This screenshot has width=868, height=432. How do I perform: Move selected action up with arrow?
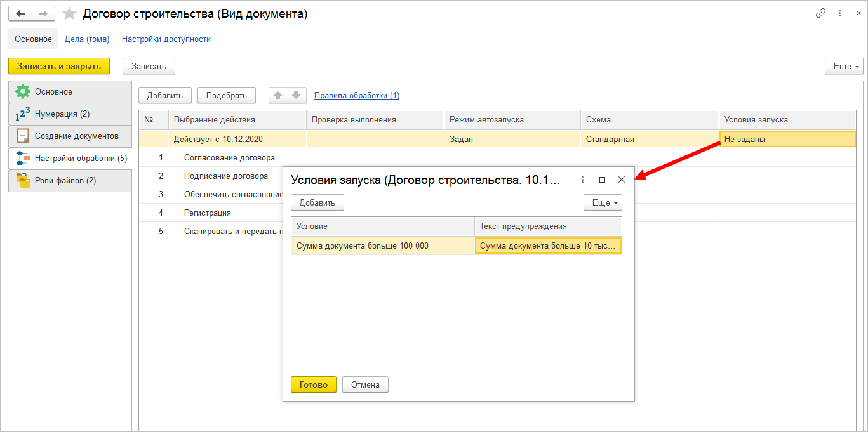tap(277, 96)
